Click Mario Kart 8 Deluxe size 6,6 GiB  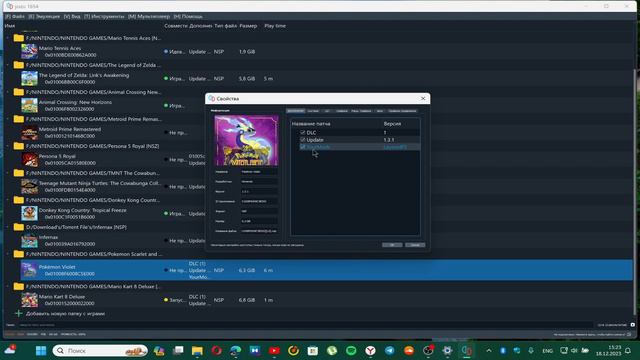pos(247,300)
